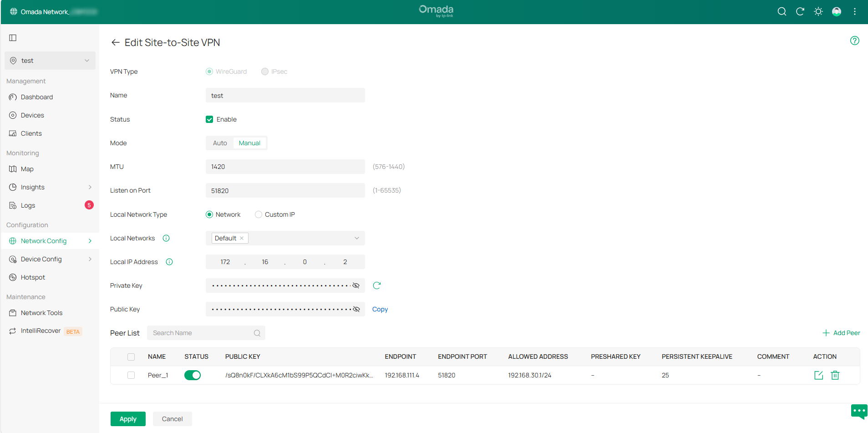Collapse the test site selector
Viewport: 868px width, 433px height.
pyautogui.click(x=87, y=60)
